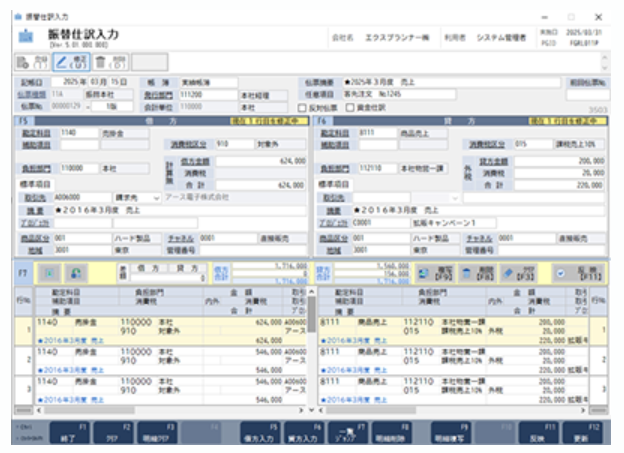Click the first green icon in the F7 bar

click(x=49, y=273)
